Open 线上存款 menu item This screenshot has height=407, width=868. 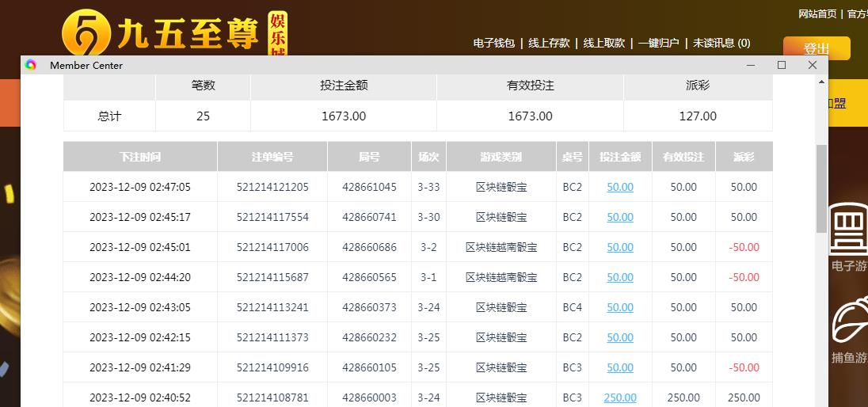pos(549,43)
